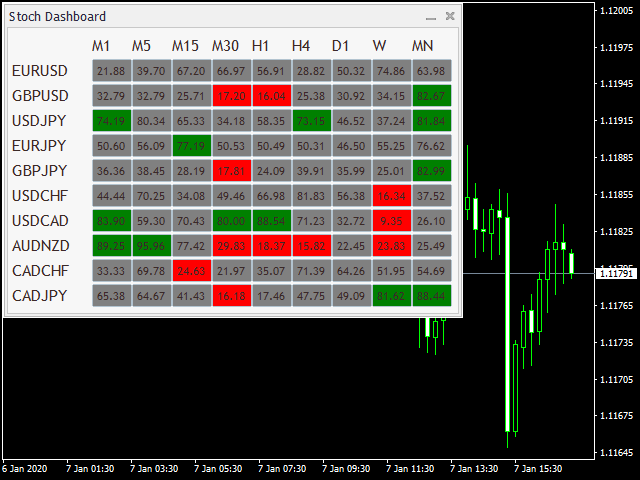The height and width of the screenshot is (480, 640).
Task: Click green EURJPY M15 cell 77.19
Action: pos(191,146)
